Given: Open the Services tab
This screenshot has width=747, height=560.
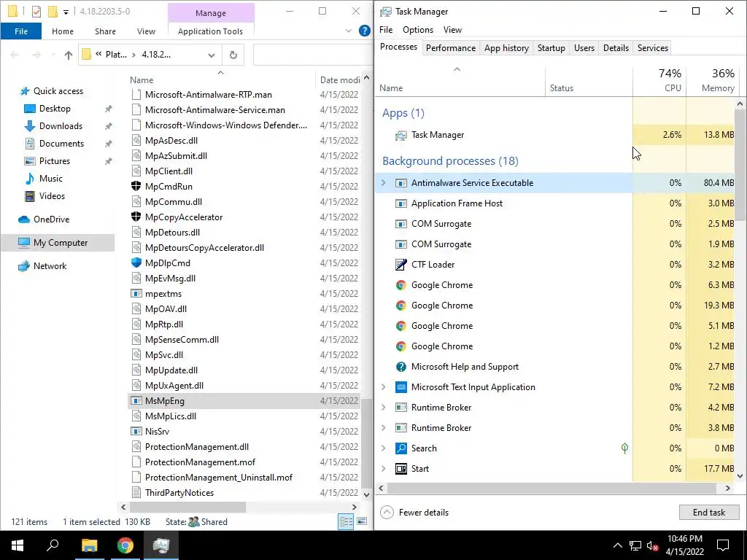Looking at the screenshot, I should (x=652, y=47).
